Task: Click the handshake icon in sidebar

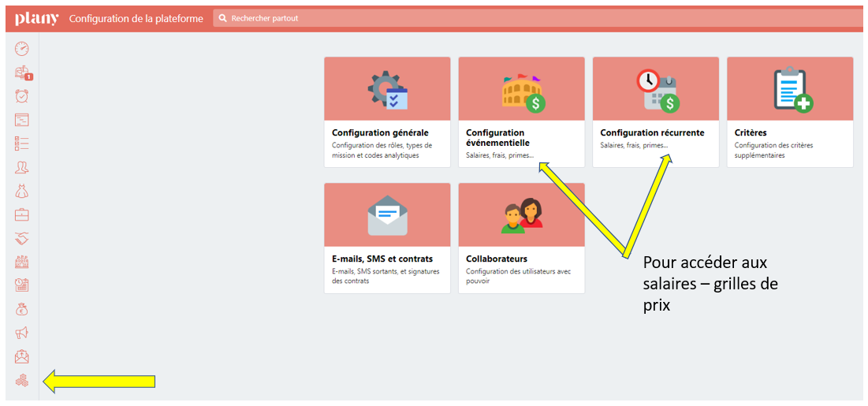Action: (22, 238)
